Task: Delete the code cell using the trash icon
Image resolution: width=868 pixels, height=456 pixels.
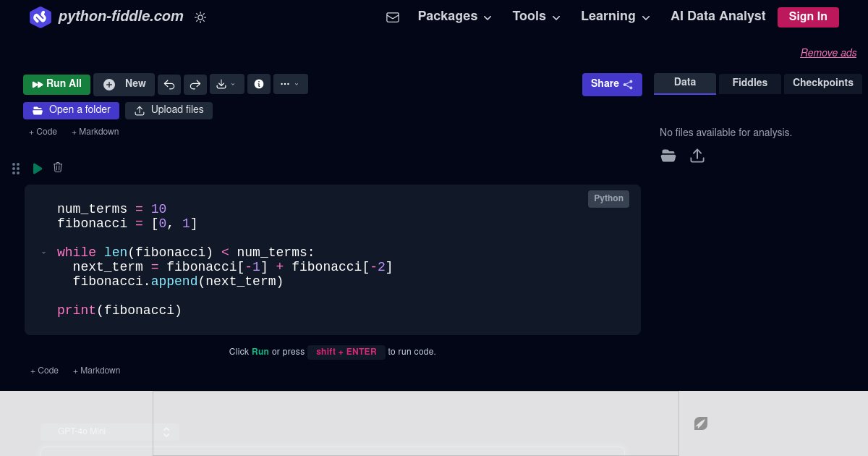Action: tap(58, 167)
